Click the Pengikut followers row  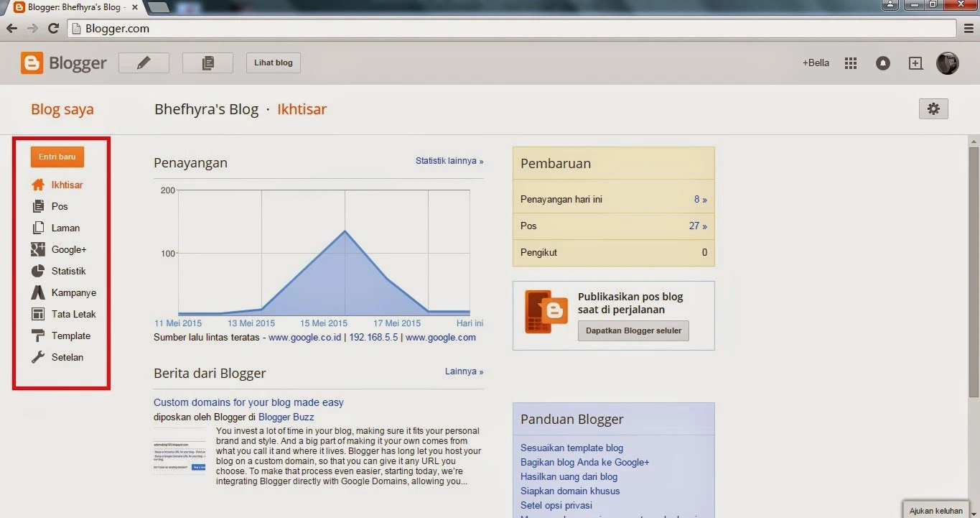tap(614, 253)
